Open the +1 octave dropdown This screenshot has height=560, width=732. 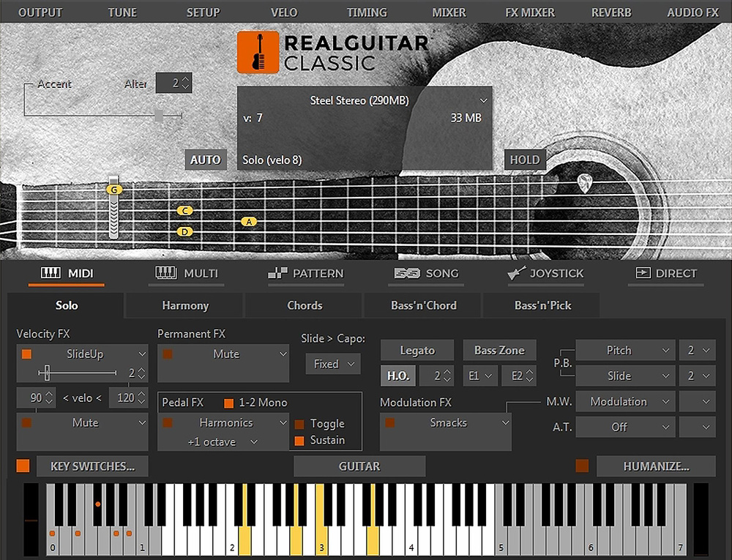pyautogui.click(x=223, y=442)
